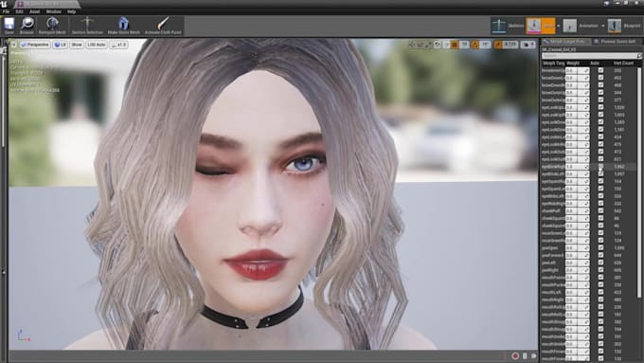The image size is (644, 363).
Task: Open the Lit view mode dropdown
Action: [x=61, y=45]
